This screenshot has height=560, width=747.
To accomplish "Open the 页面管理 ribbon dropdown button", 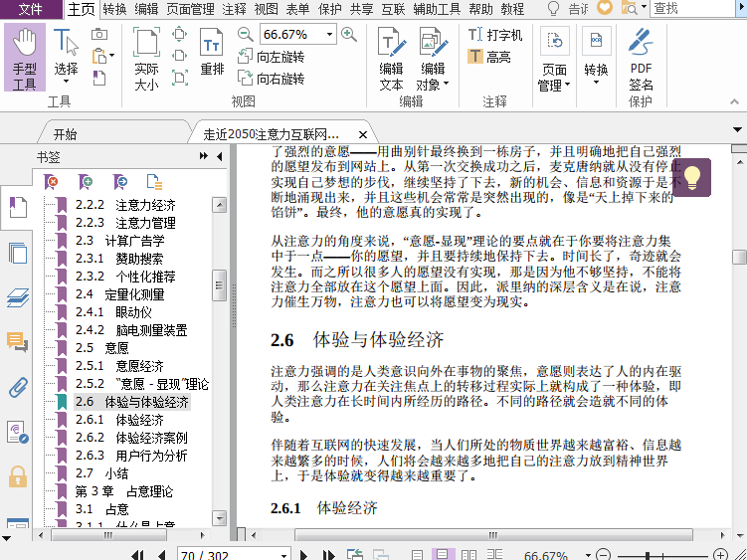I will pos(554,58).
